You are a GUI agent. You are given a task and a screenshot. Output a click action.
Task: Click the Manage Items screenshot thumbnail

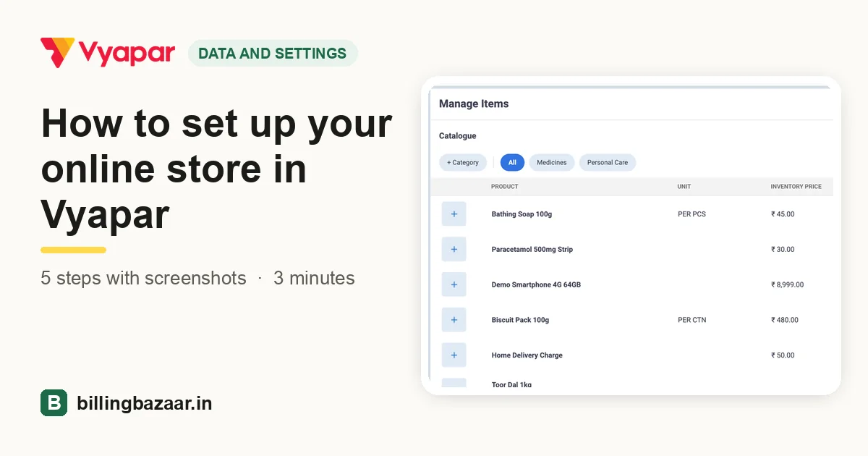tap(631, 236)
